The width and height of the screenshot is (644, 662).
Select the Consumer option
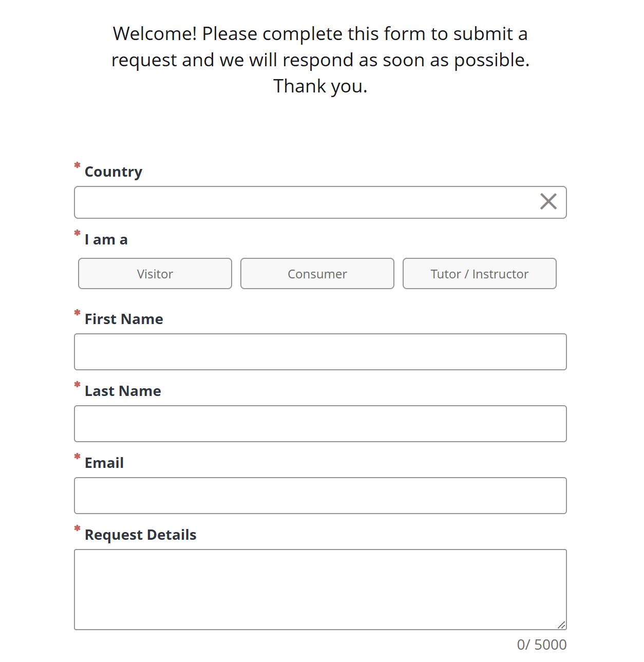point(317,273)
